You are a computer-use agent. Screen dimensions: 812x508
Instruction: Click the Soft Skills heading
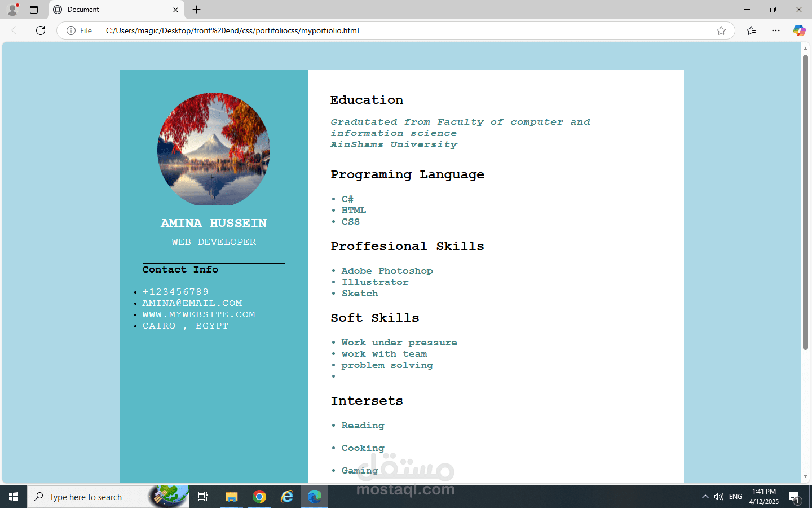click(375, 318)
